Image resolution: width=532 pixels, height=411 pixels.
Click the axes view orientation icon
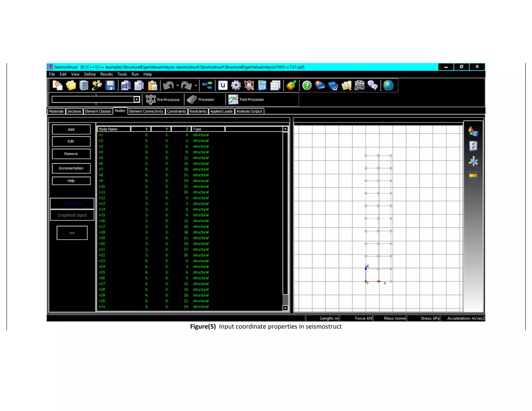[473, 161]
